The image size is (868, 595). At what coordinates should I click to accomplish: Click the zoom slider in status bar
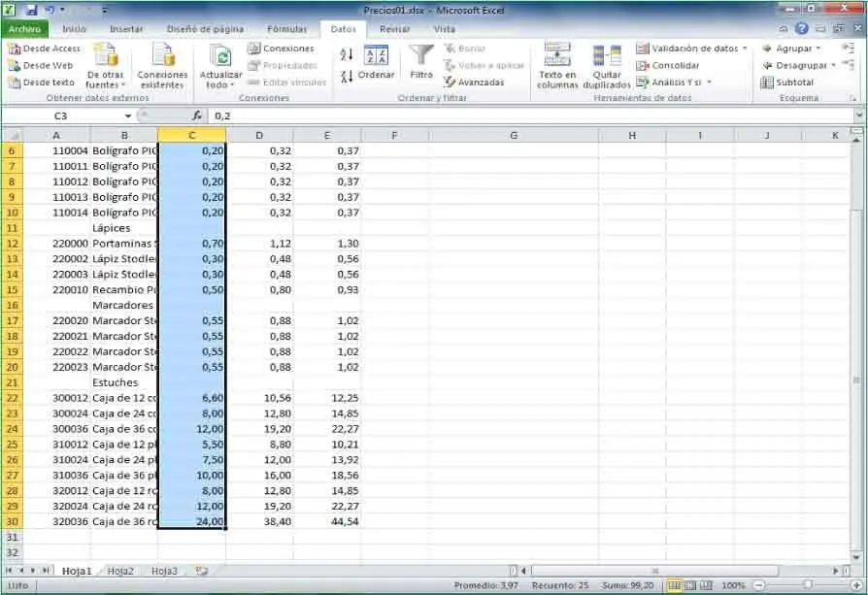[x=806, y=586]
